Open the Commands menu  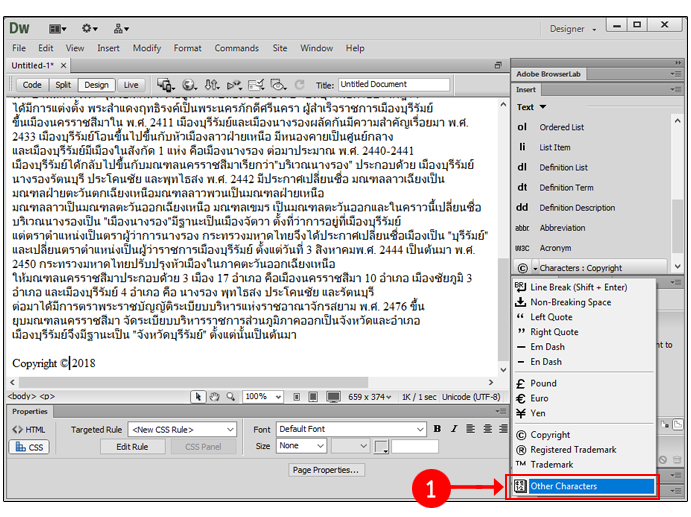(236, 48)
